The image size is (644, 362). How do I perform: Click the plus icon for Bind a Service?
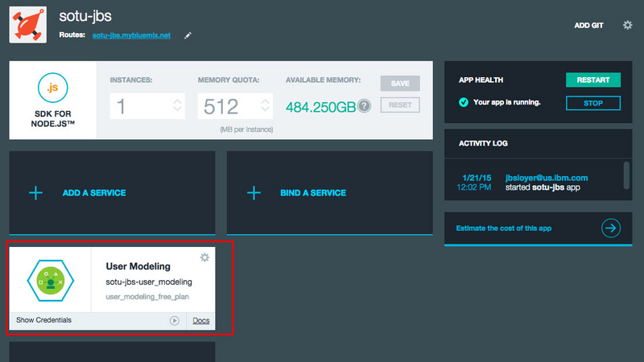(254, 193)
